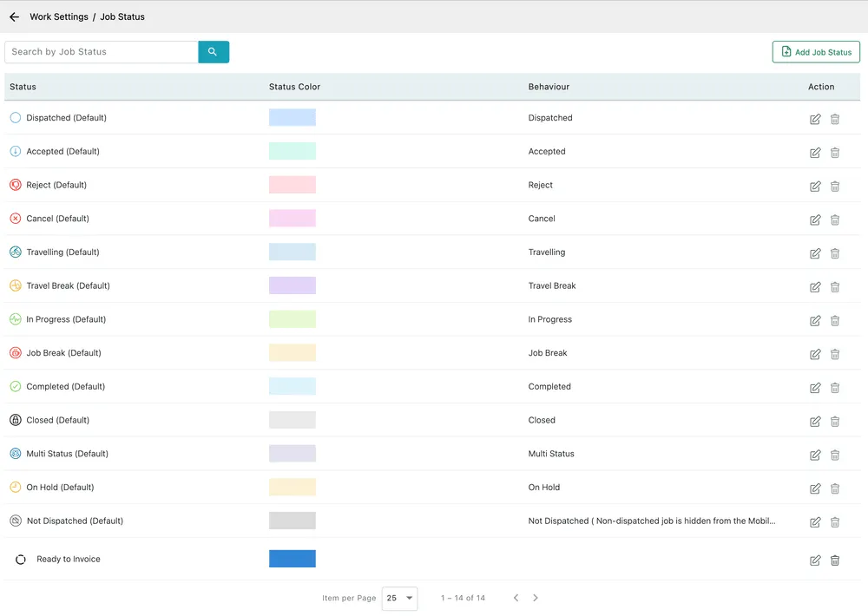Delete the Multi Status (Default) row
Image resolution: width=868 pixels, height=616 pixels.
[835, 455]
